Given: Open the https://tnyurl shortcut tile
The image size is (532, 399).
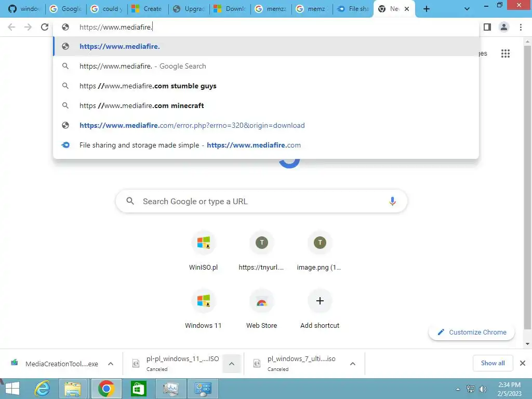Looking at the screenshot, I should point(262,251).
